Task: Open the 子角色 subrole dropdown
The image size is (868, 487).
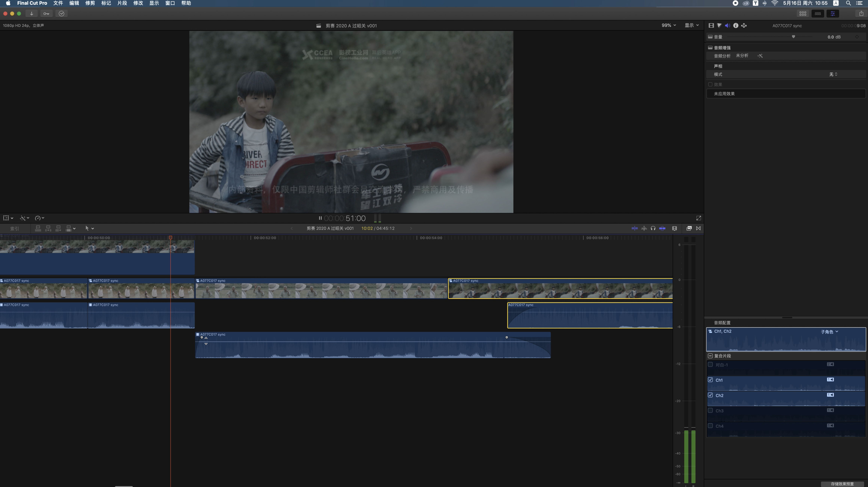Action: tap(829, 332)
